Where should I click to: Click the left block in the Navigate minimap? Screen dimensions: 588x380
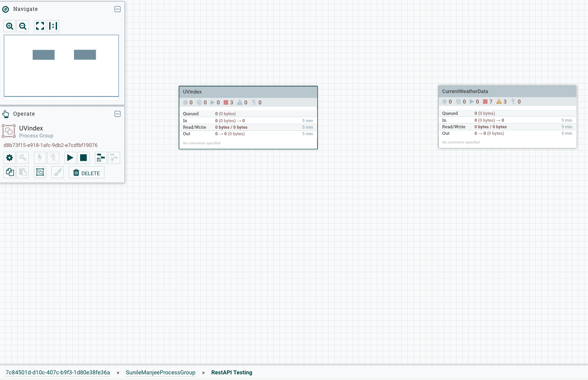(44, 54)
